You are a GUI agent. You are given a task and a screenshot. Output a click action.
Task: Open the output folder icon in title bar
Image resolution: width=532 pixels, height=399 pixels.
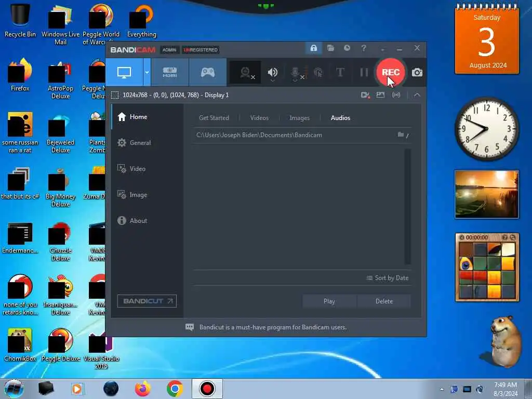point(330,48)
